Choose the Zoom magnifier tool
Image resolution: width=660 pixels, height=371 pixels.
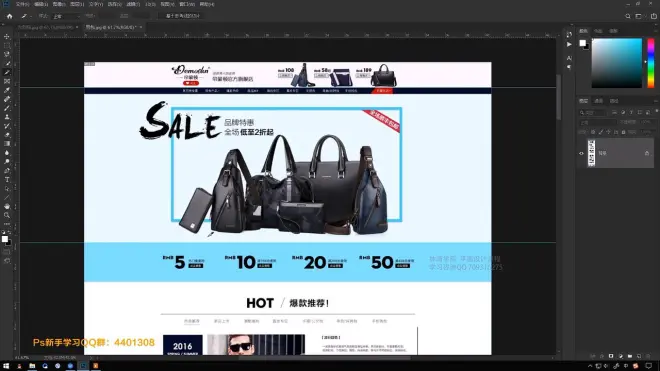click(7, 215)
